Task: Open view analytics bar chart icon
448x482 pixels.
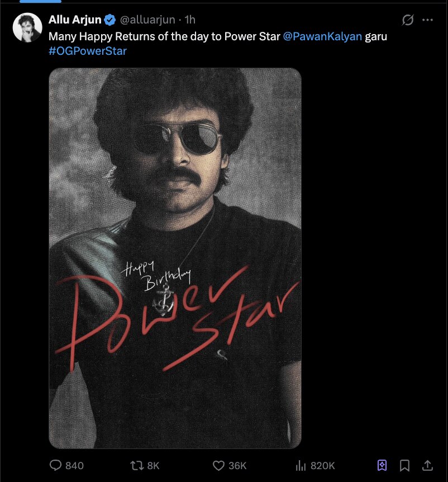Action: point(301,465)
